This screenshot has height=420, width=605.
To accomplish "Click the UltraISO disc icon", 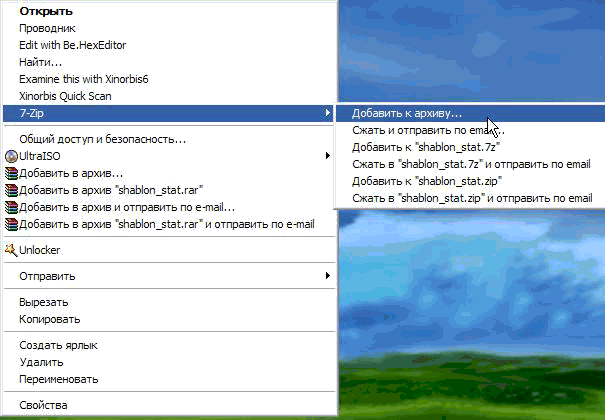I will tap(12, 156).
